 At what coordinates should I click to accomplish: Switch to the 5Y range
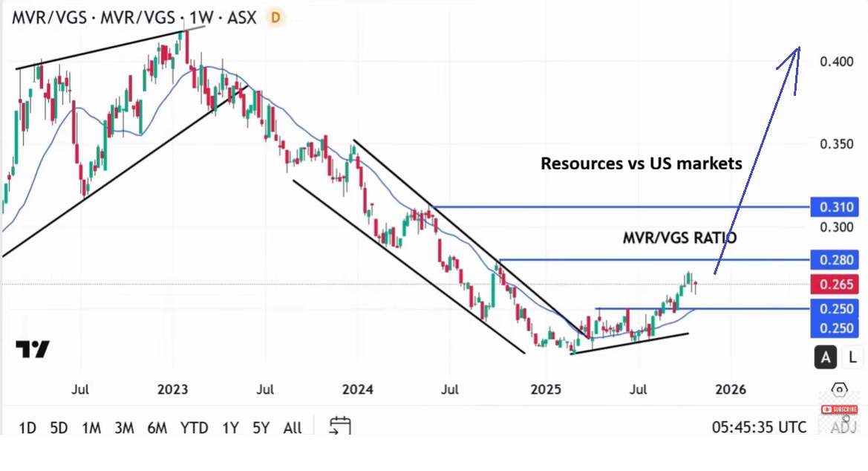261,428
